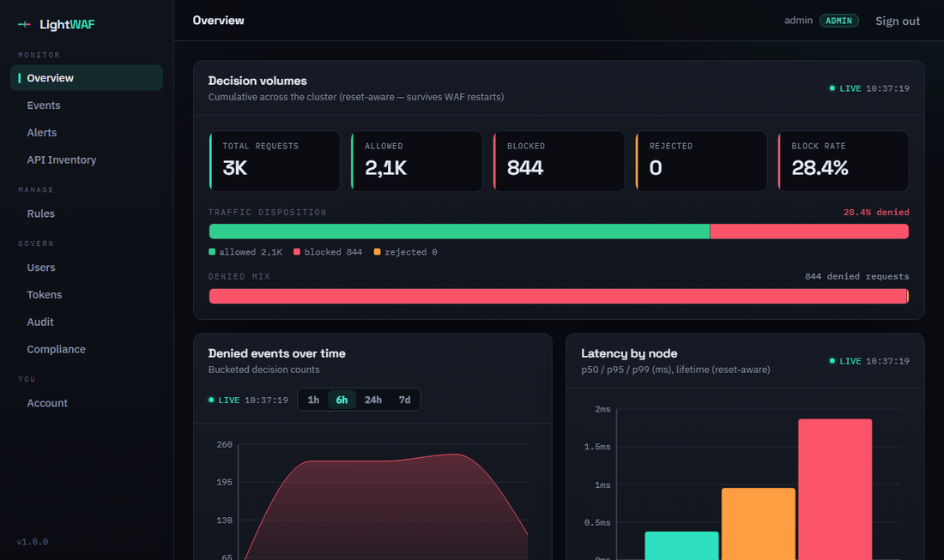The height and width of the screenshot is (560, 944).
Task: Click red blocked segment of traffic disposition bar
Action: click(x=809, y=232)
